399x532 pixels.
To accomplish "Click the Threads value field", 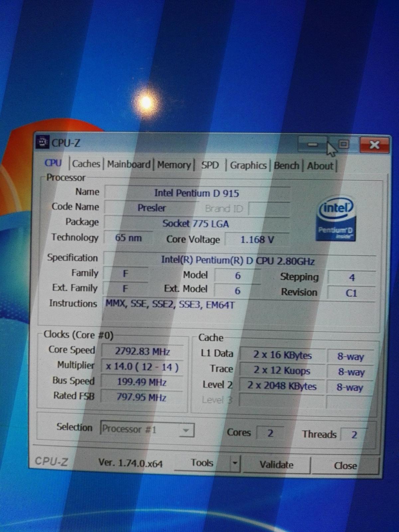I will (354, 435).
